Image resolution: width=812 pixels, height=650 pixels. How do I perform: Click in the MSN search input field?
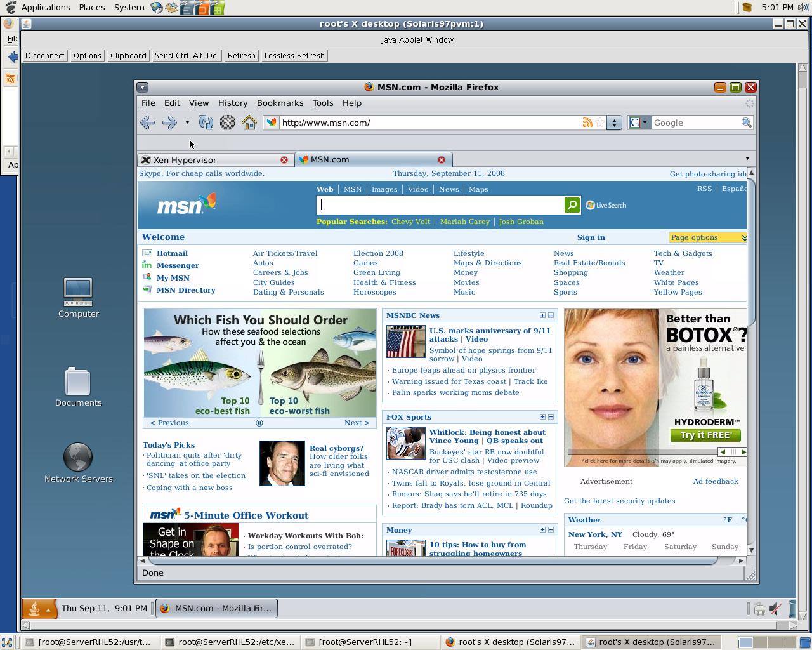pos(440,204)
